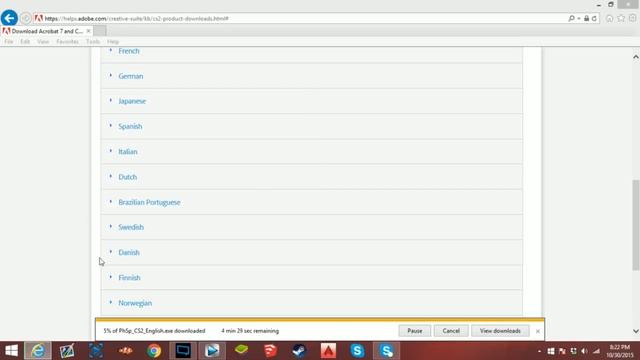Open the Windows Start button

[11, 351]
